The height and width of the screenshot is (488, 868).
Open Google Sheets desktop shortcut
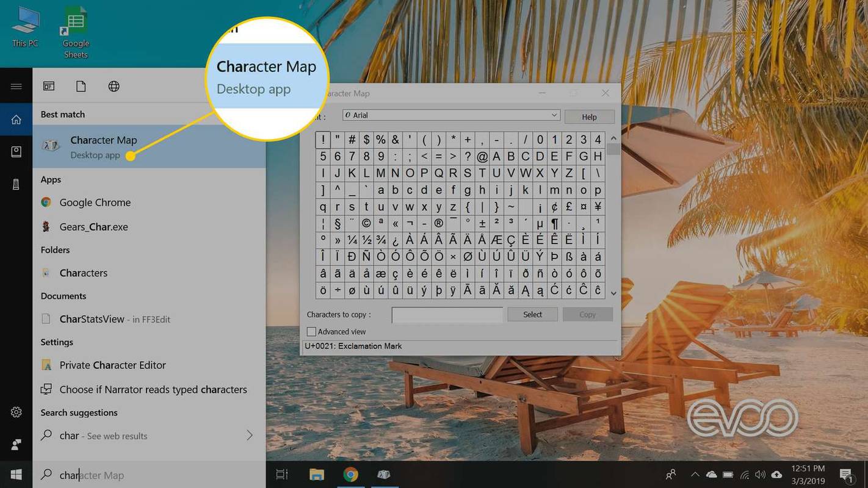click(76, 34)
